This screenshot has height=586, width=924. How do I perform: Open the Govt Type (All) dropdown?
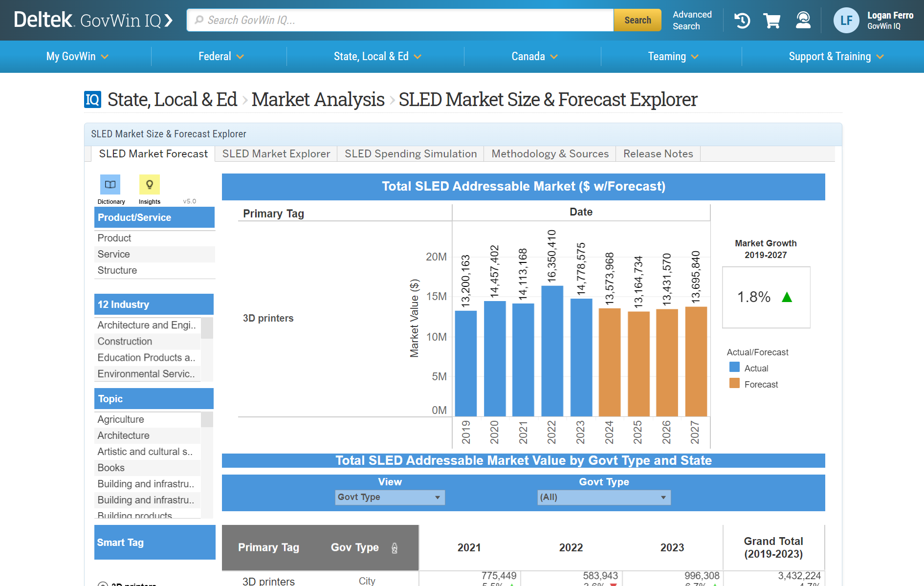click(x=603, y=497)
